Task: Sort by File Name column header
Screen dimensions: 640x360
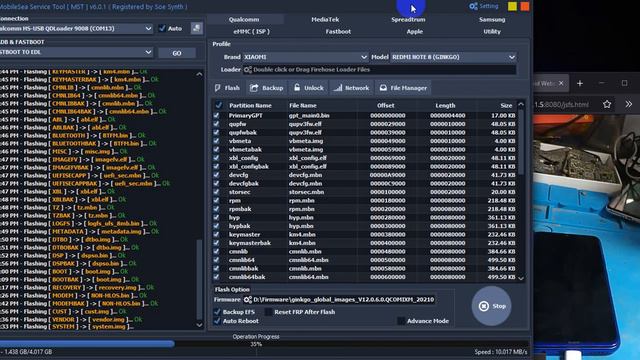Action: click(x=303, y=105)
